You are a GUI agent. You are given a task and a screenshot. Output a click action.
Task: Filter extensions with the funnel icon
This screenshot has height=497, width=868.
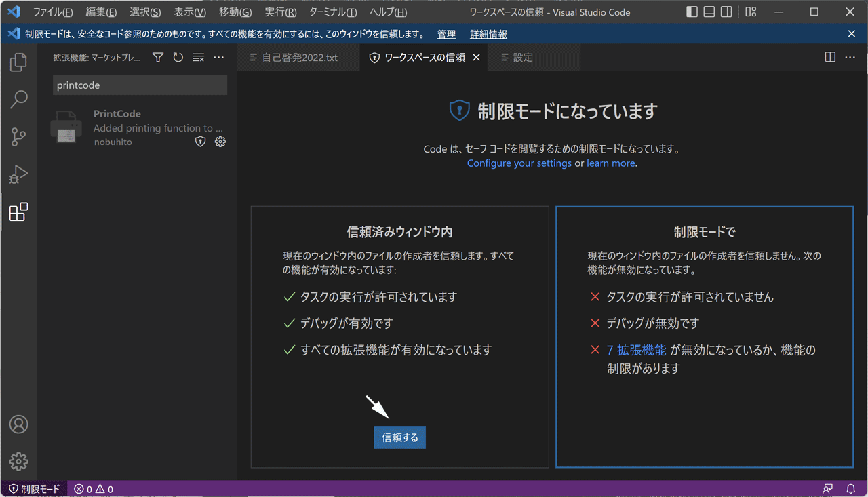158,58
